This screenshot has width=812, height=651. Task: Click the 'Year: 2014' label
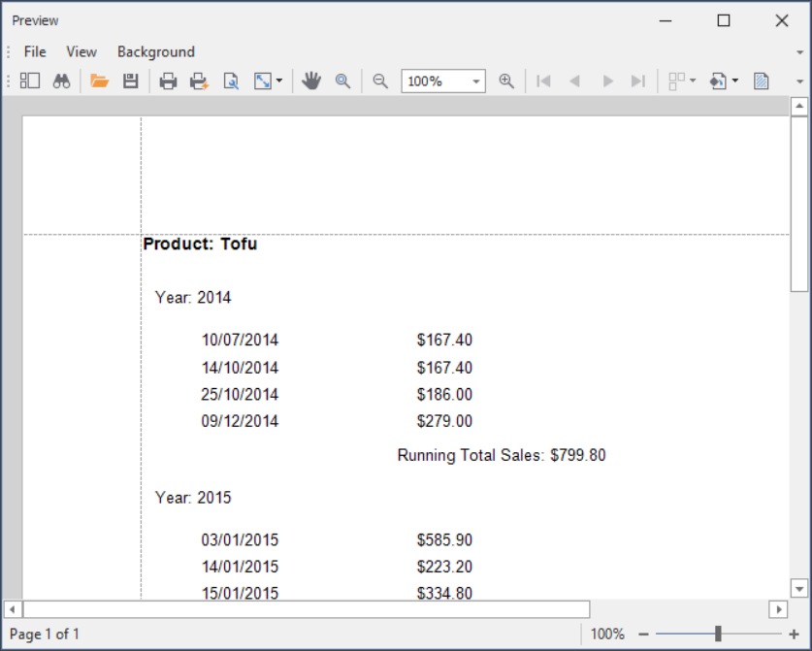(193, 297)
